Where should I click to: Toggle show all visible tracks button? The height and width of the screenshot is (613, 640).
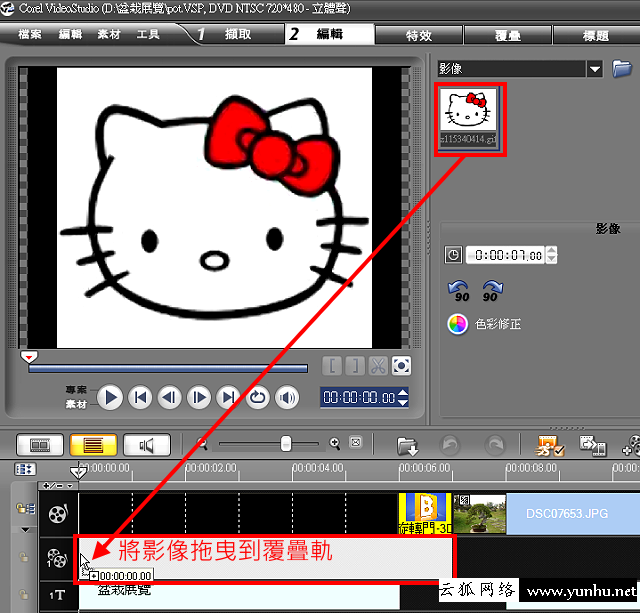25,469
